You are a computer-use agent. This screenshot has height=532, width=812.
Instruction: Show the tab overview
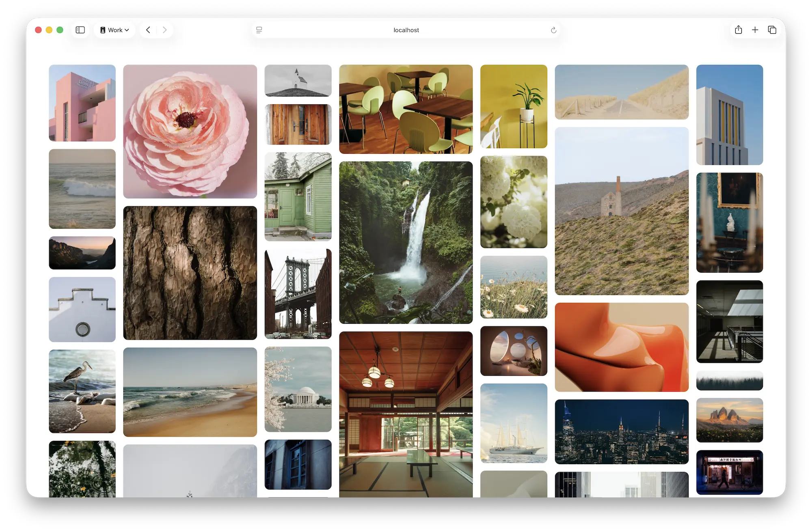772,30
